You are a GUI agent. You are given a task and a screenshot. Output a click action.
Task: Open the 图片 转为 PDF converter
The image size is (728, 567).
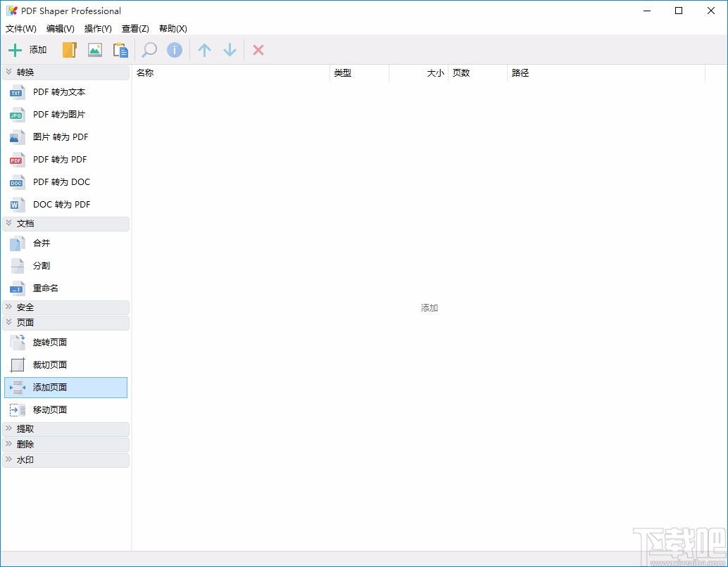click(x=60, y=136)
